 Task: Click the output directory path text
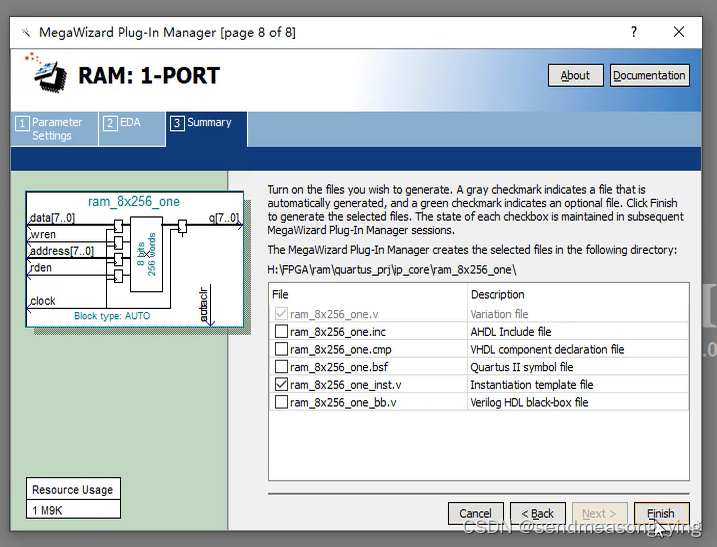tap(392, 270)
